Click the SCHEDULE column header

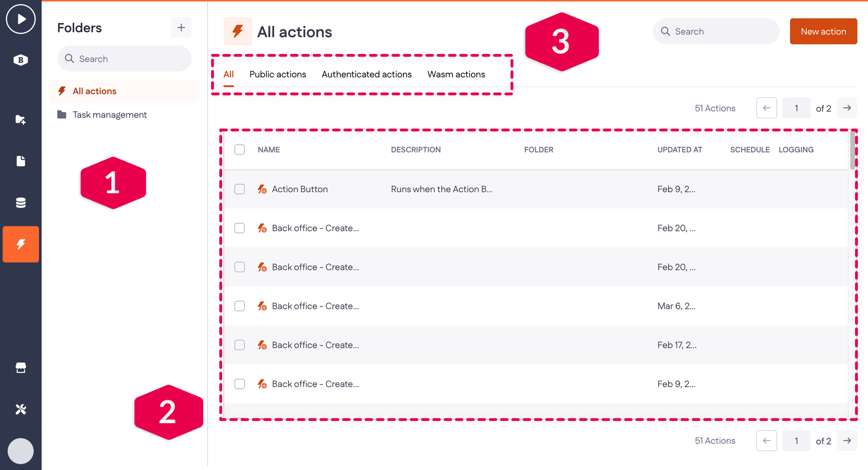point(750,149)
